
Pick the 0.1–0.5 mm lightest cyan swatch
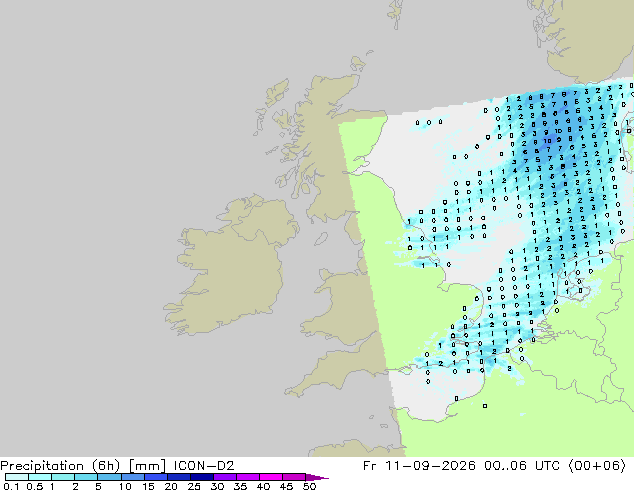click(x=17, y=477)
